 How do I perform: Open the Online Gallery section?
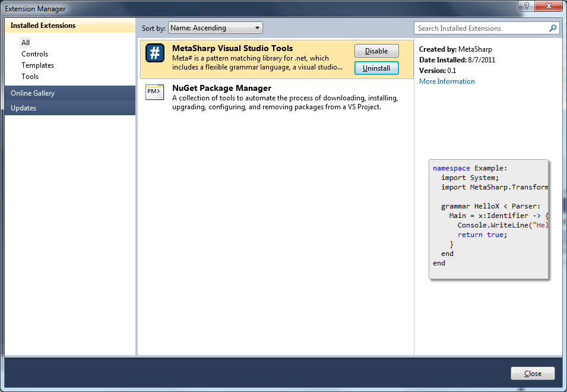pos(70,93)
